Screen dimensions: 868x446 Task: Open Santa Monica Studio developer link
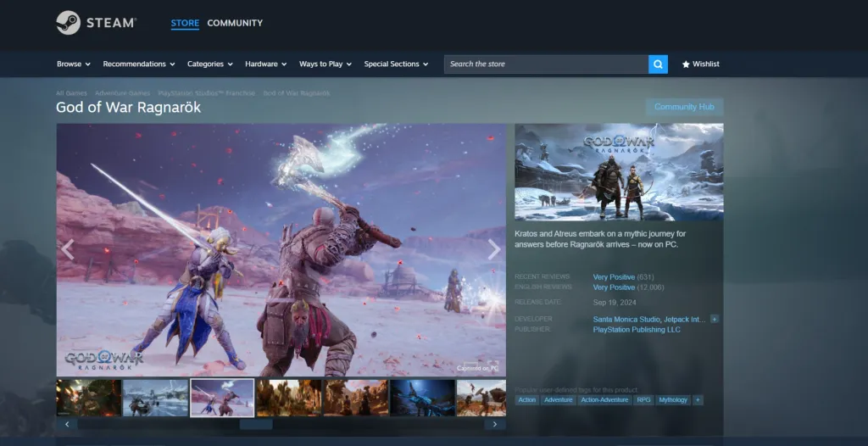[626, 319]
